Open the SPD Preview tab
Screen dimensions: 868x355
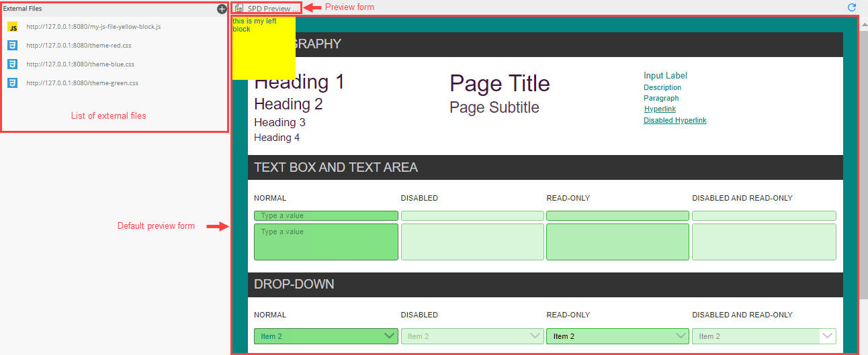point(267,9)
